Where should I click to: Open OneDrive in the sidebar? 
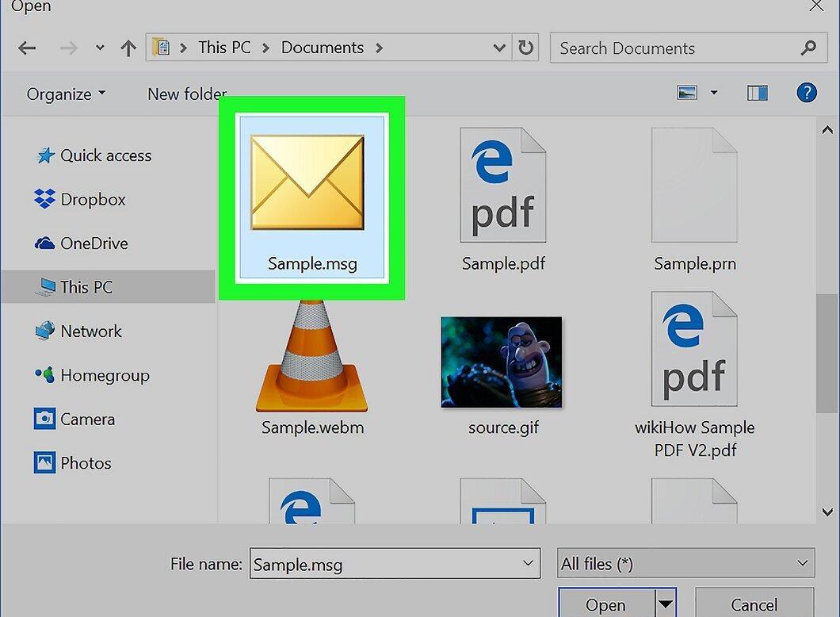click(x=82, y=243)
